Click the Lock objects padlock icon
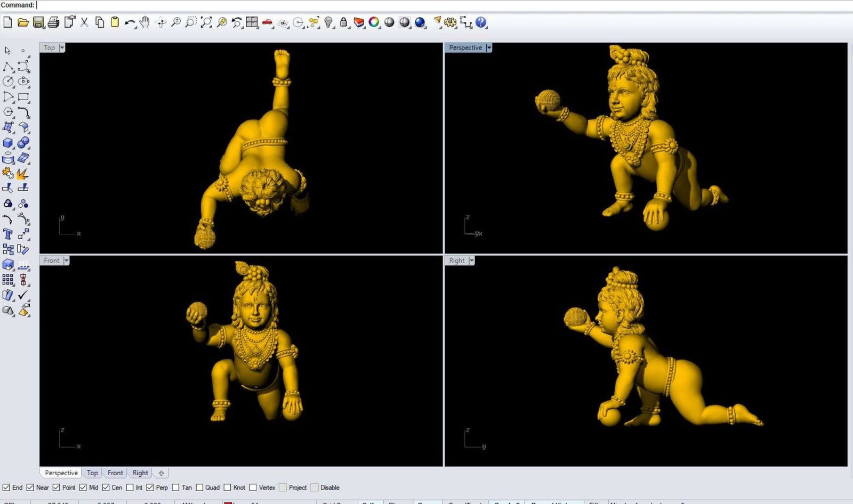853x504 pixels. (x=344, y=22)
